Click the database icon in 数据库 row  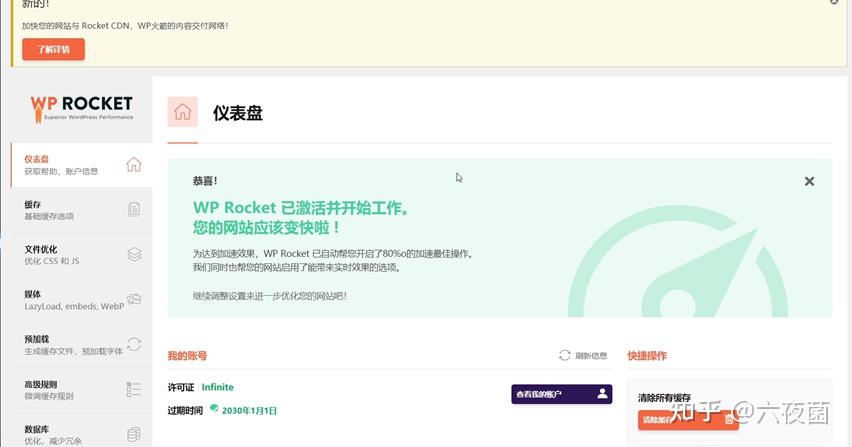click(134, 434)
